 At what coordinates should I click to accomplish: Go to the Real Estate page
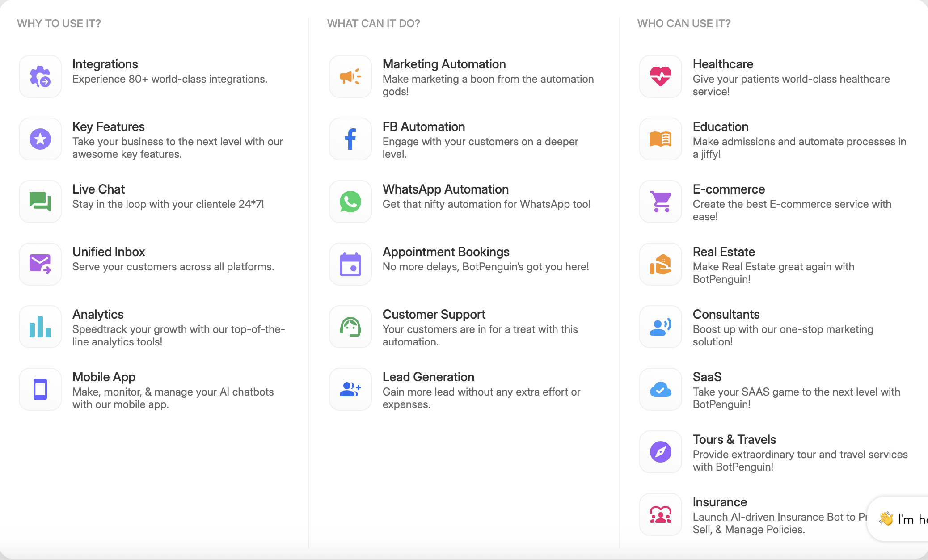724,252
